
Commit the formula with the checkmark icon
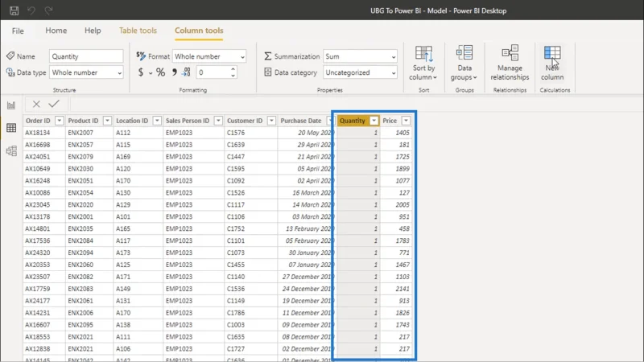[x=54, y=104]
